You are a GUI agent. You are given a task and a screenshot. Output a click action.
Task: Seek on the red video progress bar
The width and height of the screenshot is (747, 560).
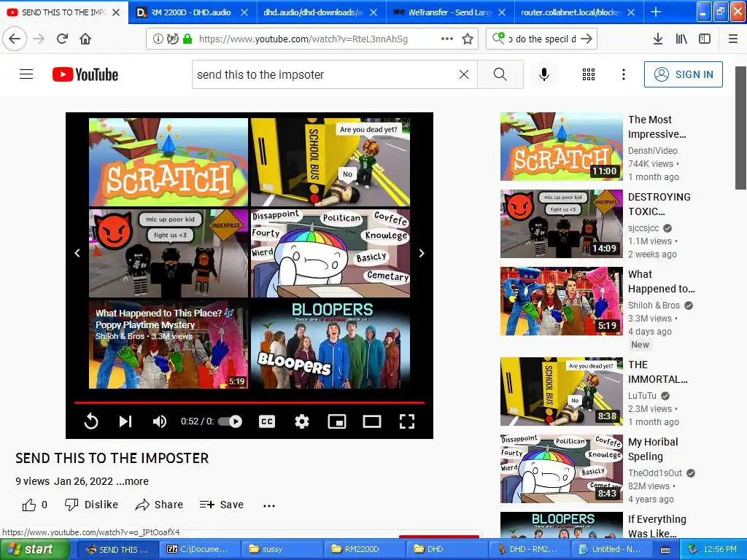click(249, 402)
